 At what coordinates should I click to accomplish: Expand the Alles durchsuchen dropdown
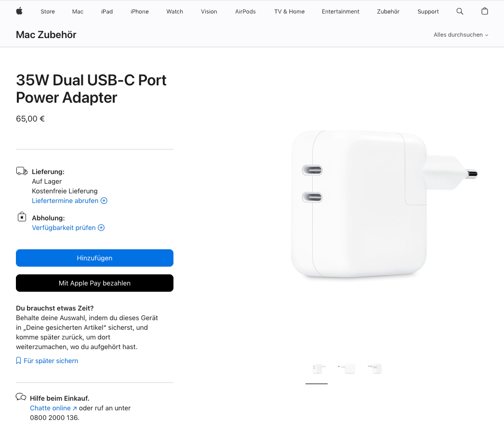[x=461, y=35]
